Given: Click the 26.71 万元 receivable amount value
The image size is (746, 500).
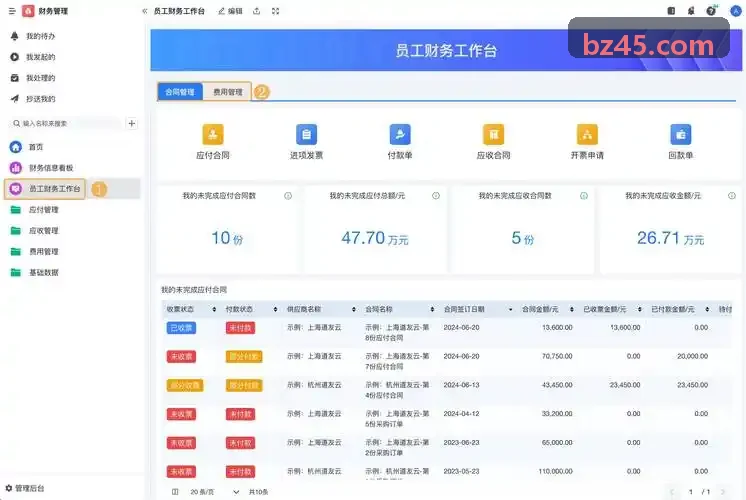Looking at the screenshot, I should coord(670,238).
